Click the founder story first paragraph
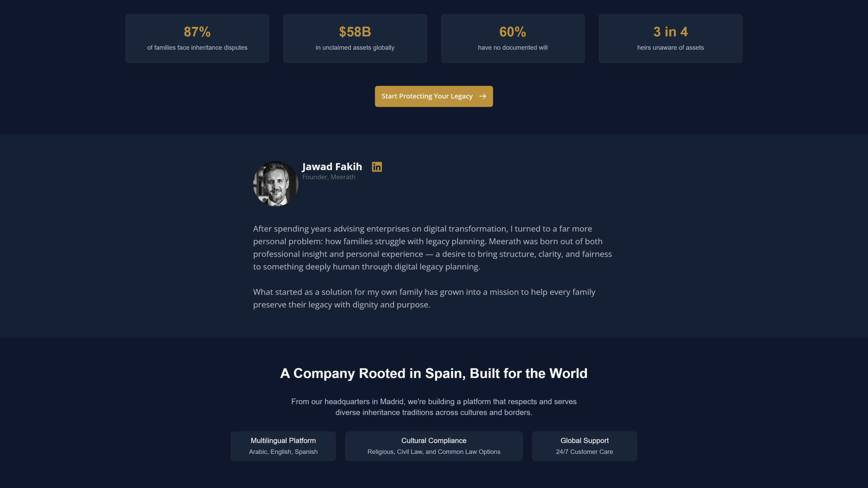 coord(432,248)
